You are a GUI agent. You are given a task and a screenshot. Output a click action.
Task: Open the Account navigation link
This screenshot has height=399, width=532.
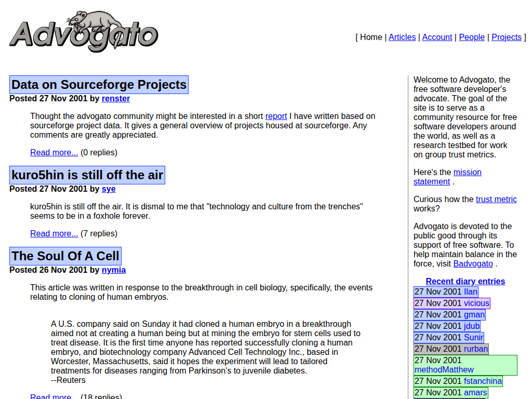click(437, 37)
